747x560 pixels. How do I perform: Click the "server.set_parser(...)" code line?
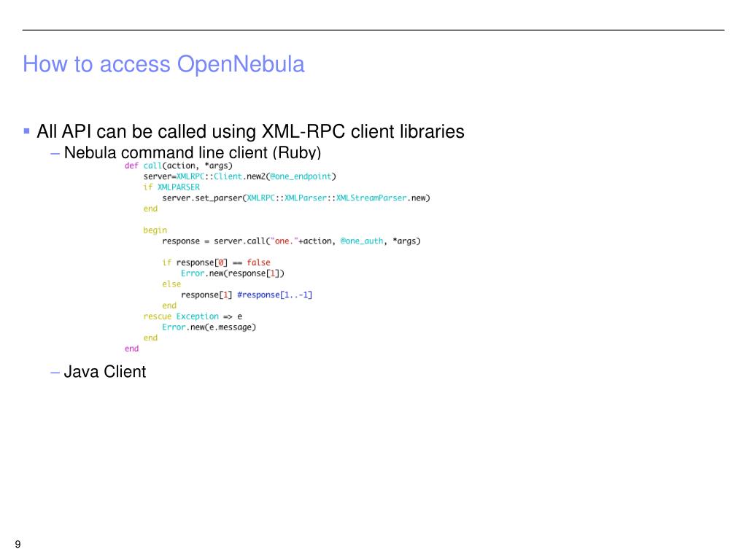[296, 198]
